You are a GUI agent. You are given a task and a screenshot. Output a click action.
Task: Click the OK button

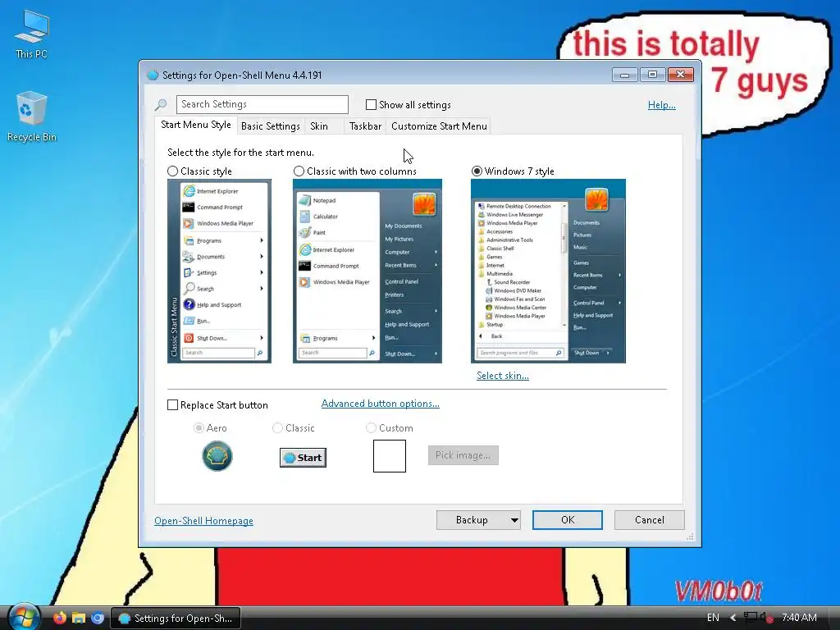[x=568, y=520]
